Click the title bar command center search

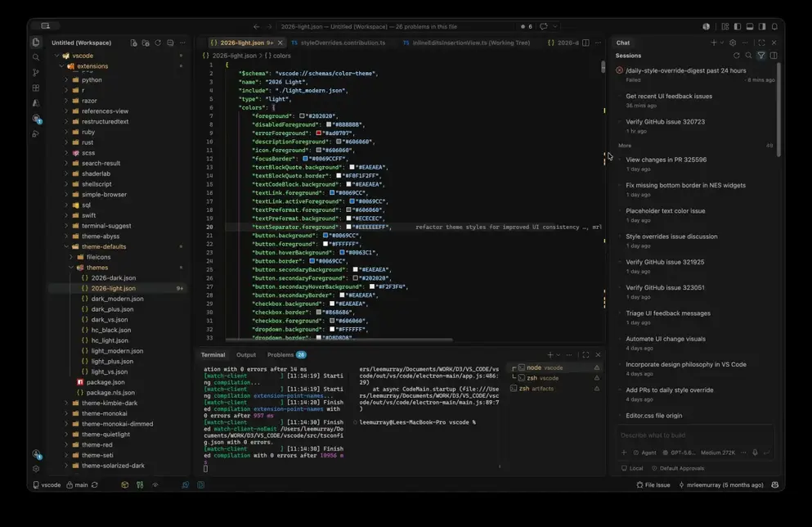click(396, 26)
